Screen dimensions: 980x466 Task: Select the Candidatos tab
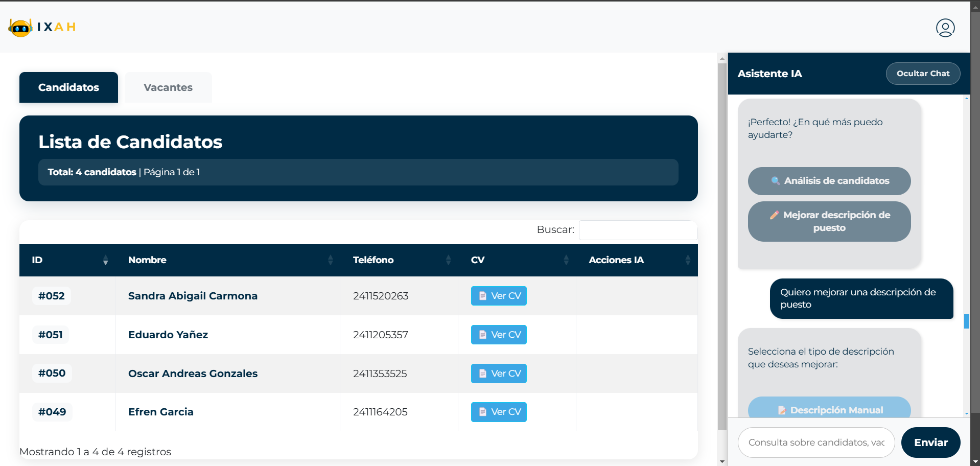[x=68, y=87]
